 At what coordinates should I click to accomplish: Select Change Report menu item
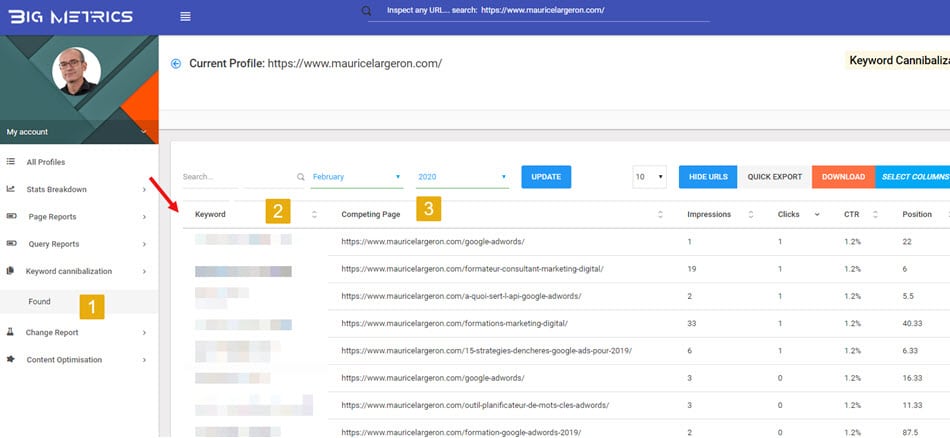(52, 332)
